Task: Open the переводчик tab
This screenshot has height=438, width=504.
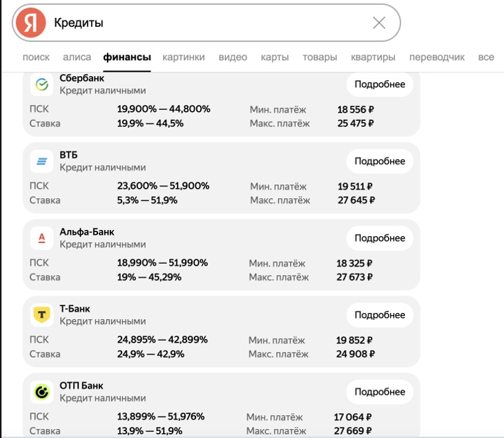Action: [x=436, y=57]
